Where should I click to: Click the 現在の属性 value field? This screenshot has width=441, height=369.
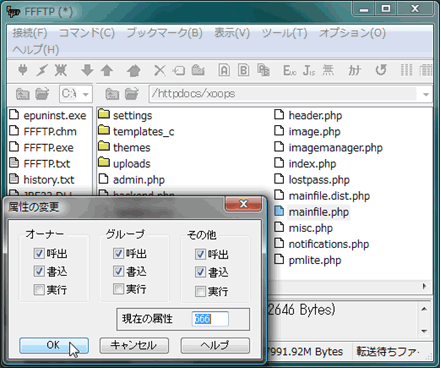point(210,319)
